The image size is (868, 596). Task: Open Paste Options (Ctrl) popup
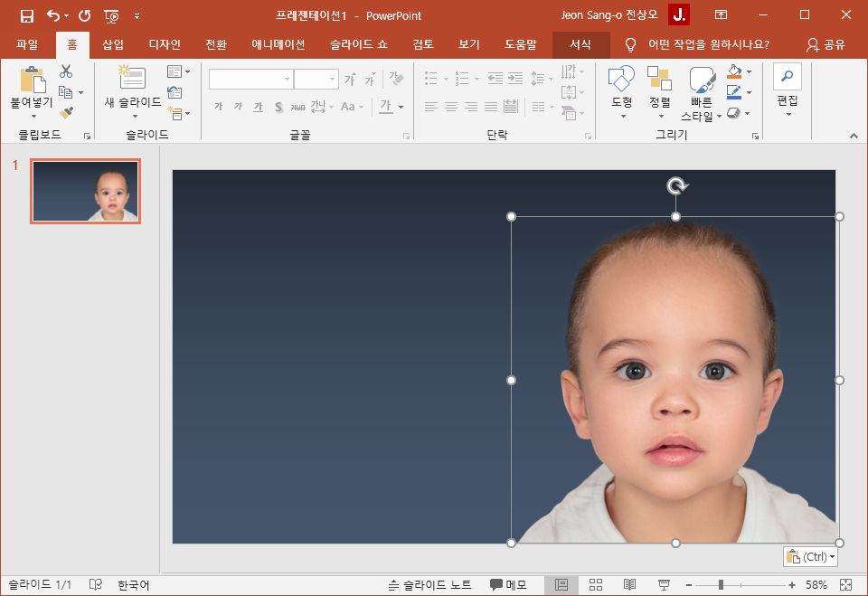point(810,556)
